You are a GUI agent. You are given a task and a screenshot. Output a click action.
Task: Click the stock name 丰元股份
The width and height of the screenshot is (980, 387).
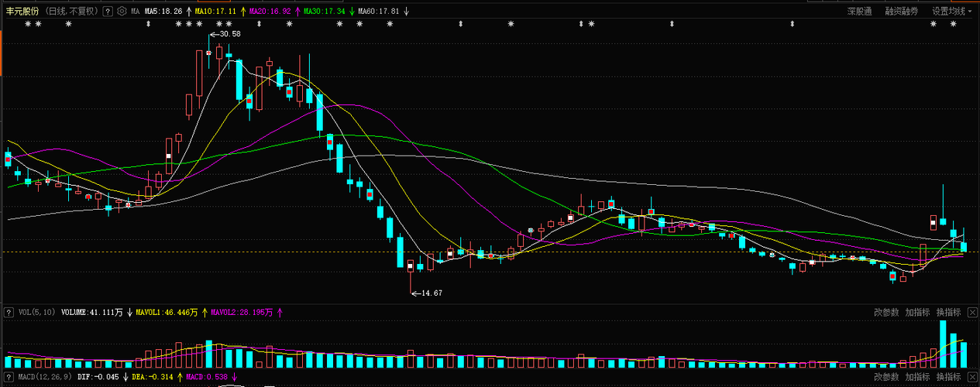point(22,12)
